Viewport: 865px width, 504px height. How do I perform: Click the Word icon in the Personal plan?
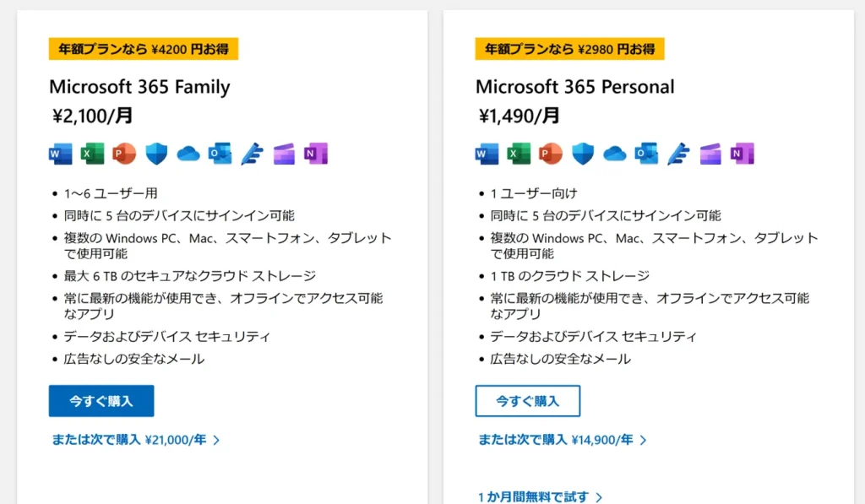tap(487, 154)
